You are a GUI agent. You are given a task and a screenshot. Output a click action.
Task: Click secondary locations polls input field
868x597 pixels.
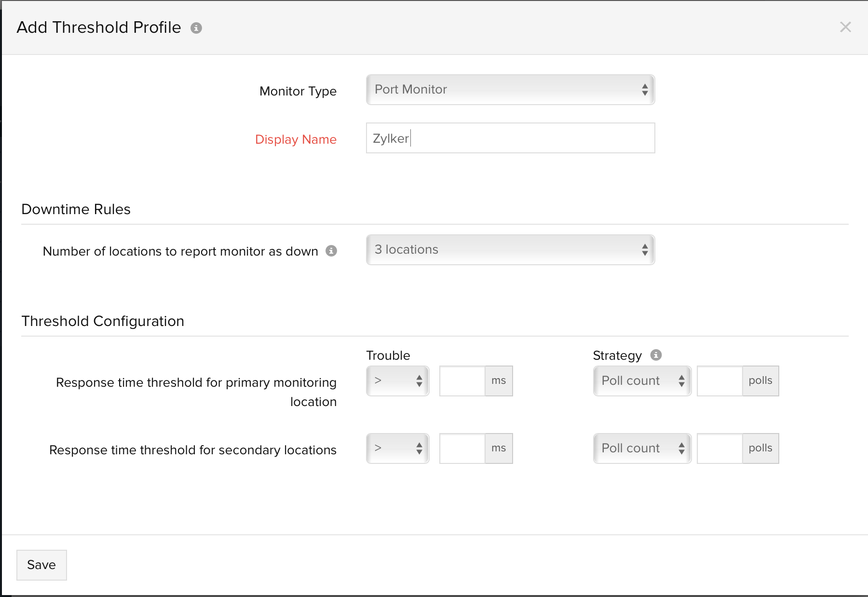tap(719, 448)
